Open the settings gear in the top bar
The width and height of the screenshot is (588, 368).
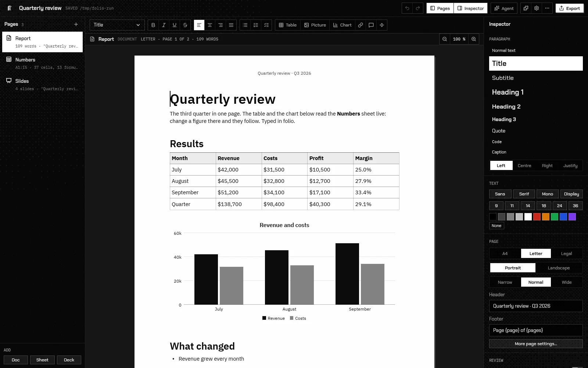(537, 8)
